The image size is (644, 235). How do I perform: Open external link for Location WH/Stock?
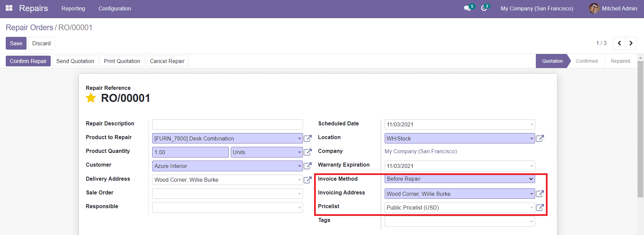540,138
